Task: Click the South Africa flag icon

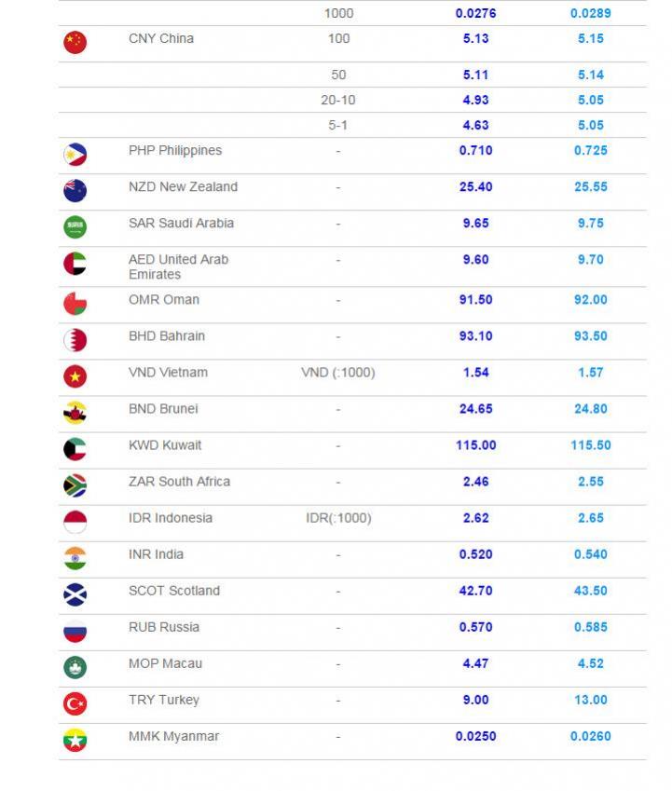Action: click(75, 485)
